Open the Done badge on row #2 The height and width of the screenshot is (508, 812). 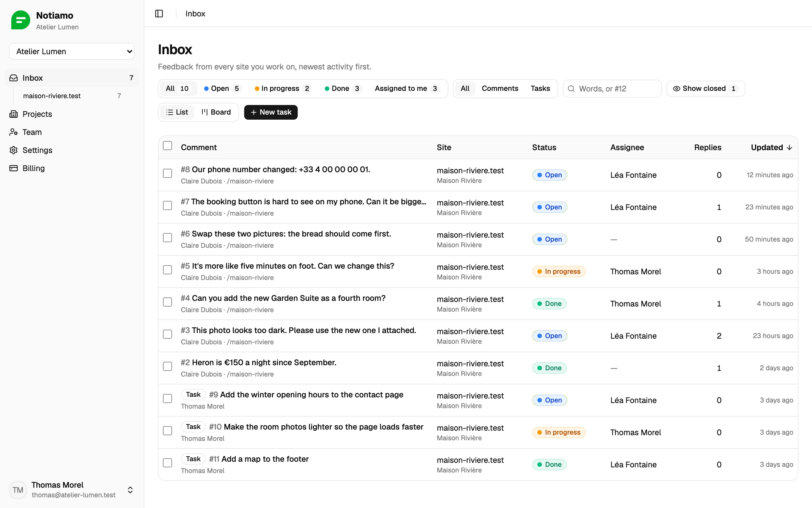click(x=549, y=368)
